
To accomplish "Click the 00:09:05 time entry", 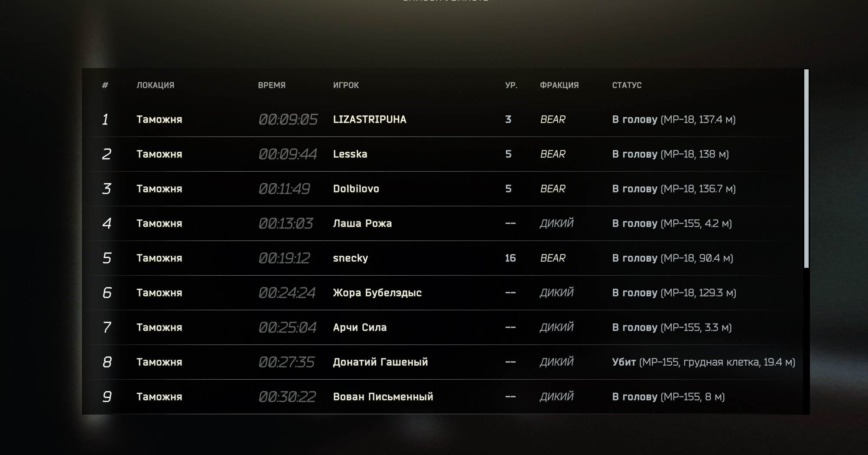I will pyautogui.click(x=288, y=120).
